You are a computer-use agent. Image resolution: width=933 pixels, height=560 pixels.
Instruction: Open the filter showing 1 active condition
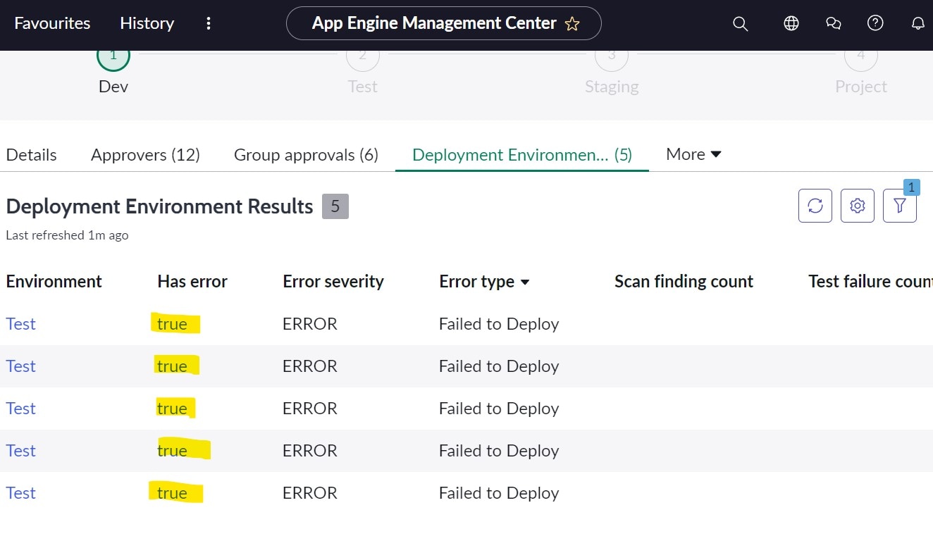900,205
